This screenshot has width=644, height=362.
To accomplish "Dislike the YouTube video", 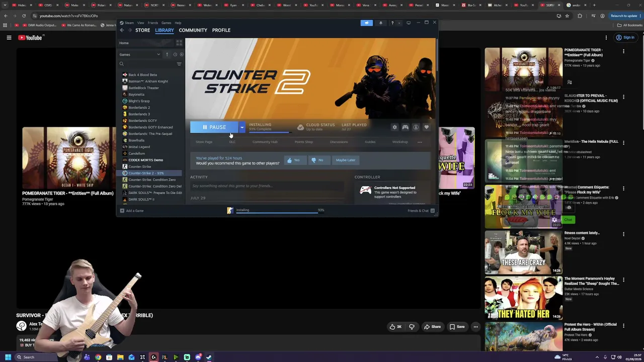I will 412,327.
